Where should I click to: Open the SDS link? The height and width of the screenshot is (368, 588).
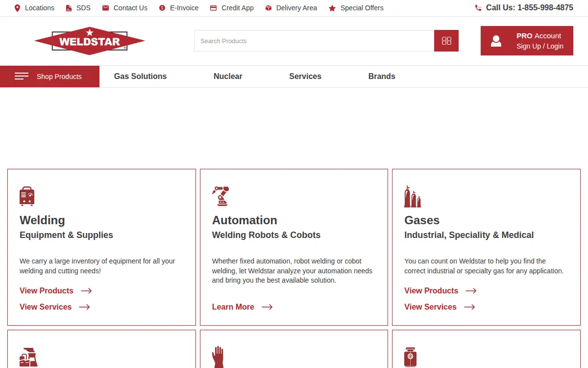[x=83, y=8]
